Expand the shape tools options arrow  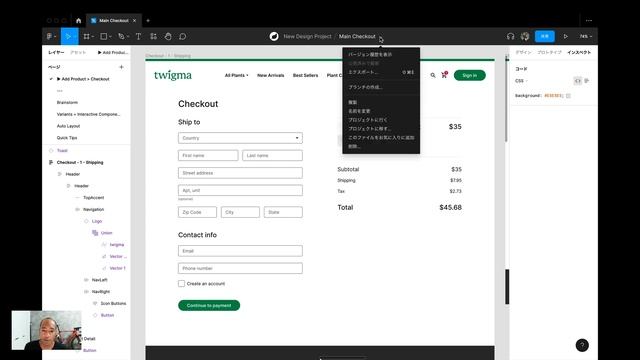110,37
